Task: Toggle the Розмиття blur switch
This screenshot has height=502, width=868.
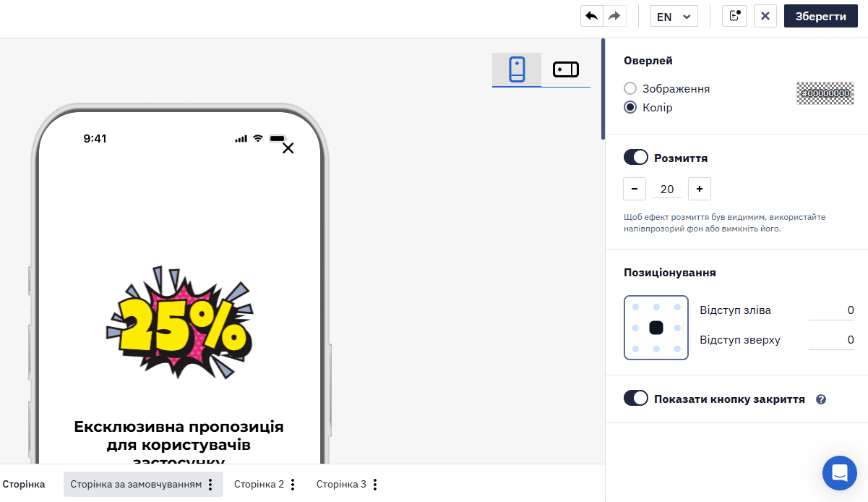Action: tap(636, 158)
